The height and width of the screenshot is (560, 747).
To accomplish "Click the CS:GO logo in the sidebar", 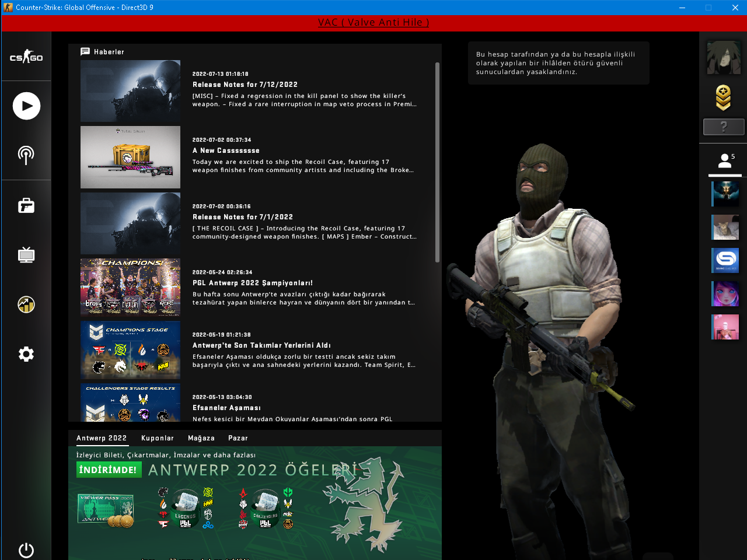I will (x=26, y=57).
